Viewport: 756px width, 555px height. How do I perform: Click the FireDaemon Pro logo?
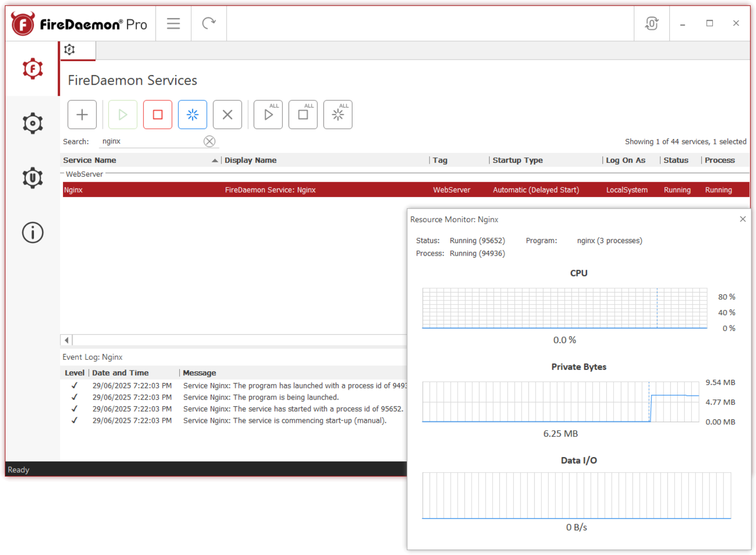79,24
